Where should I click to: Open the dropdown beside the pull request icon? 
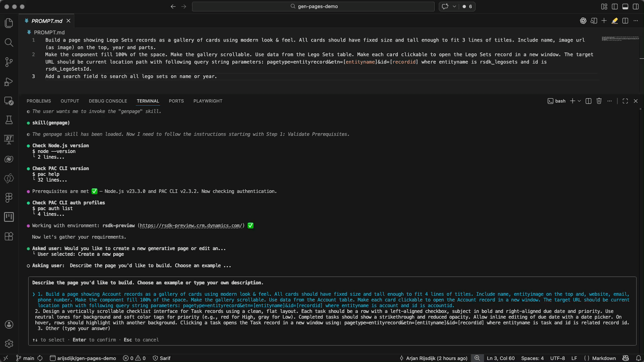tap(454, 6)
